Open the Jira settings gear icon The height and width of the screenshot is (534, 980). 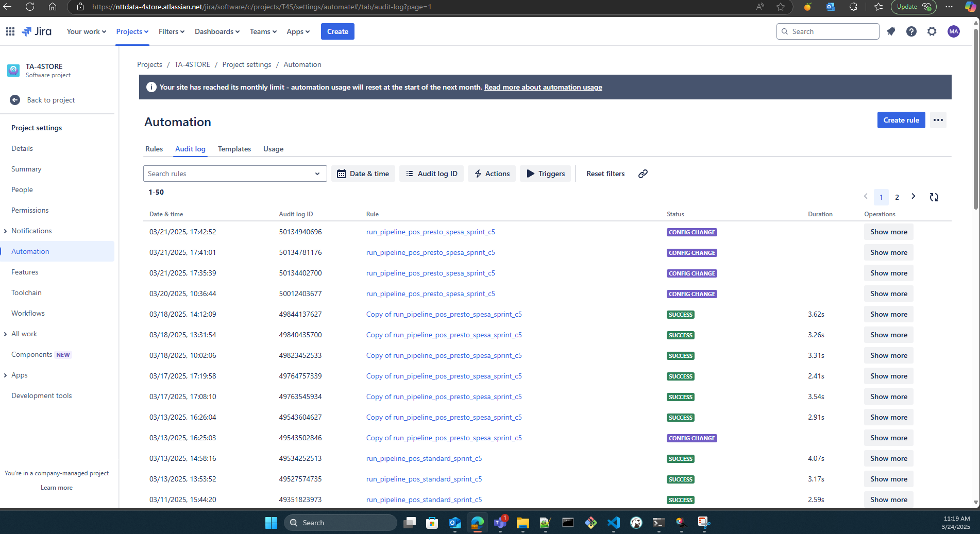tap(932, 31)
